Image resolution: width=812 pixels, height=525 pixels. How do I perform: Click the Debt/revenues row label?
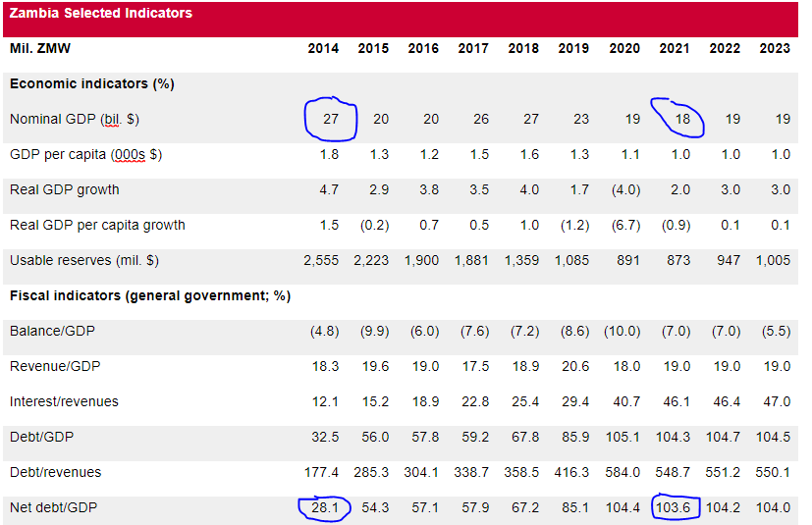point(55,472)
